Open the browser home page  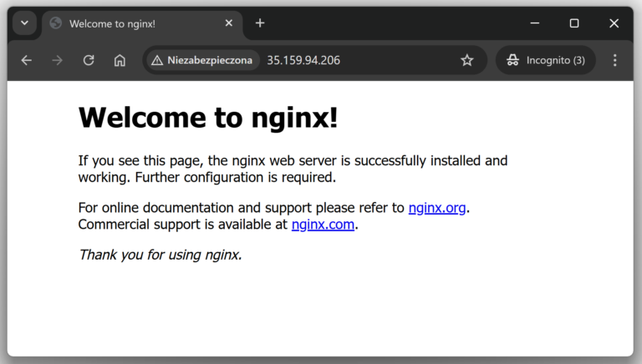[x=120, y=61]
